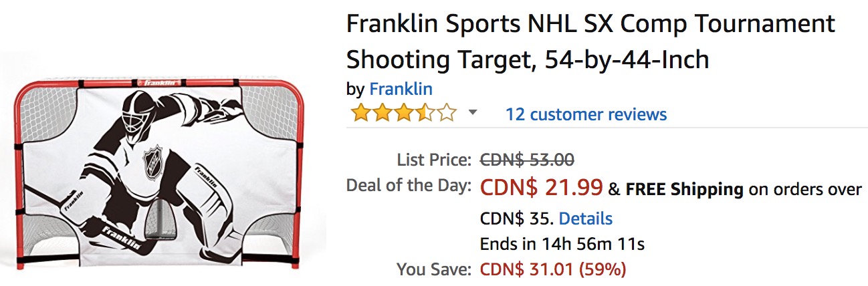Expand the star rating breakdown arrow

[x=473, y=113]
